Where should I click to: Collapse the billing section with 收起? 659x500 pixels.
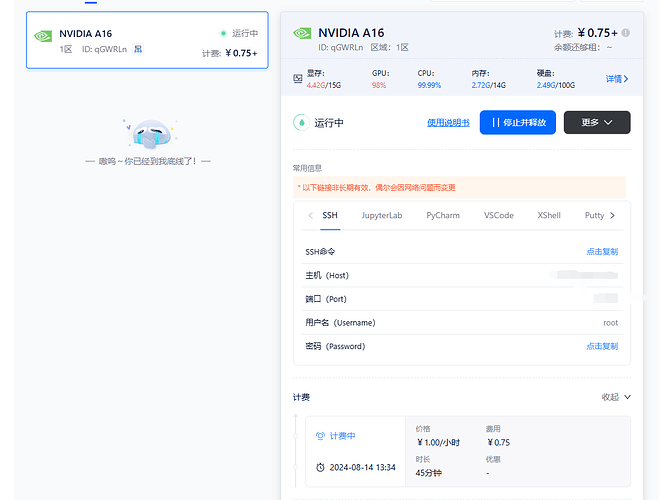616,397
